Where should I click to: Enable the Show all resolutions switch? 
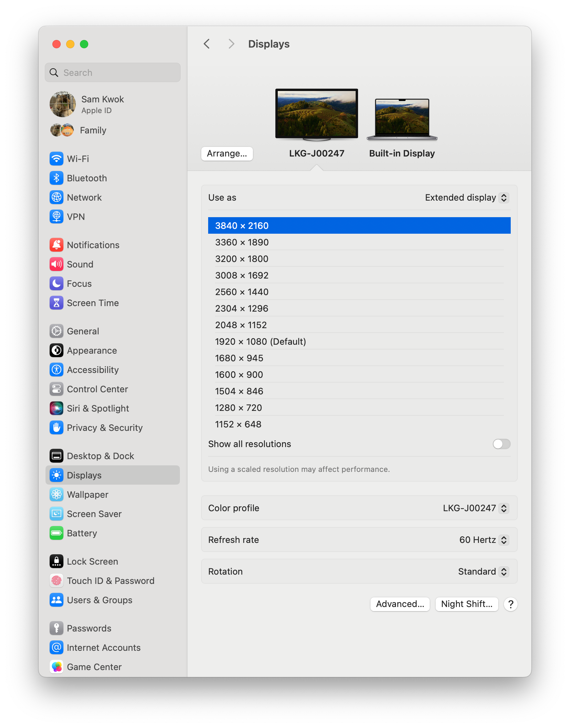point(501,444)
